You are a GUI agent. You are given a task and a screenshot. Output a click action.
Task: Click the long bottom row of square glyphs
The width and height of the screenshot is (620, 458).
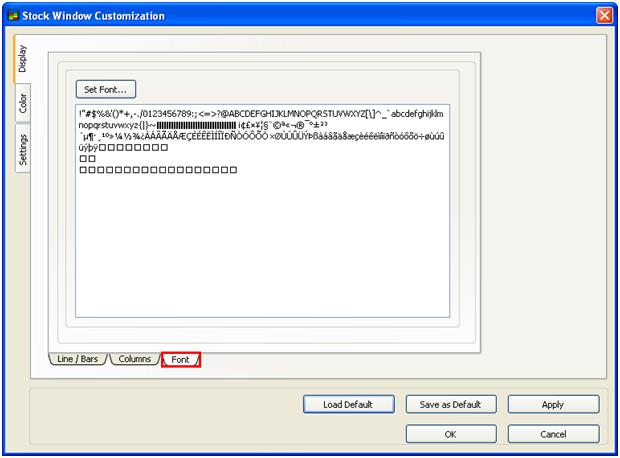(x=158, y=170)
